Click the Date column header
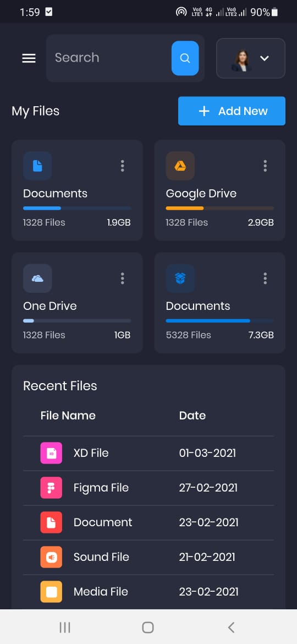The image size is (297, 644). [x=193, y=415]
